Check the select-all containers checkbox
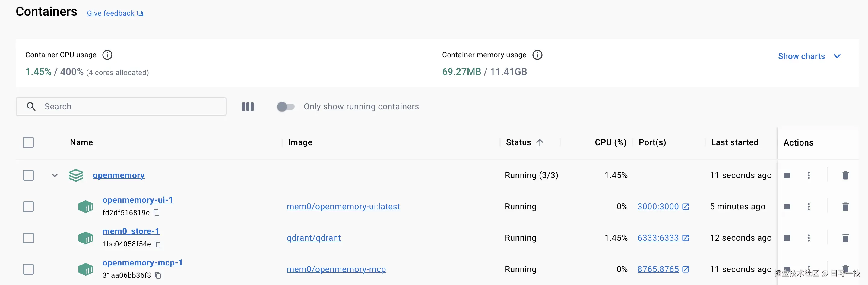 (28, 142)
